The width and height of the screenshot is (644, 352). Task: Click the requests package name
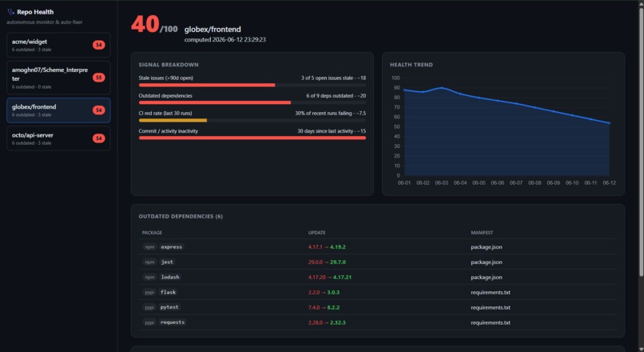point(173,322)
